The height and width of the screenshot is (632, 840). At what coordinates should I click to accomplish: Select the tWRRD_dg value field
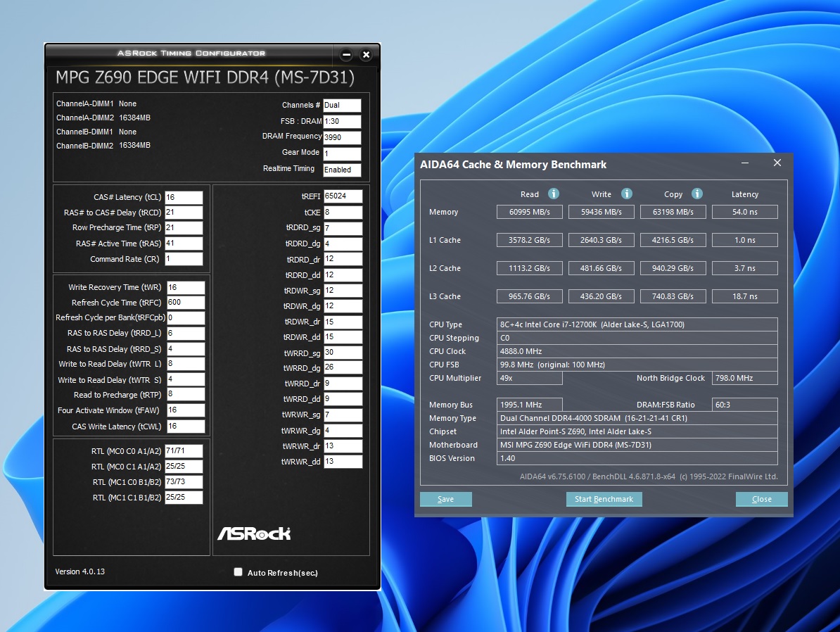pos(343,368)
